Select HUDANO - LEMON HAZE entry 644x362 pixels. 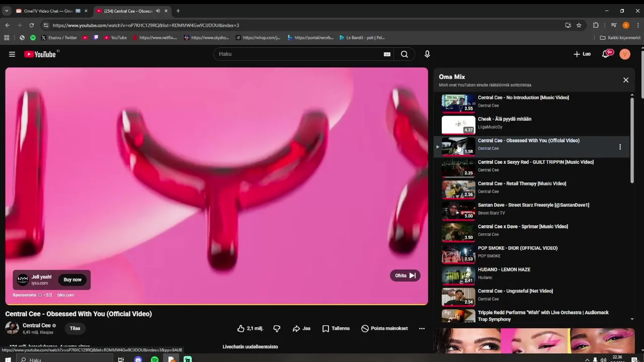(532, 276)
